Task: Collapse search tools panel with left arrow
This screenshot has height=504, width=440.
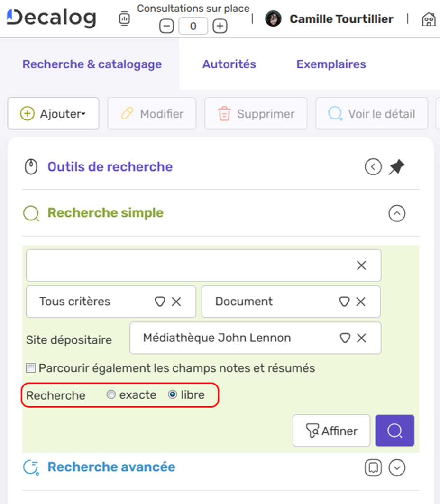Action: 373,167
